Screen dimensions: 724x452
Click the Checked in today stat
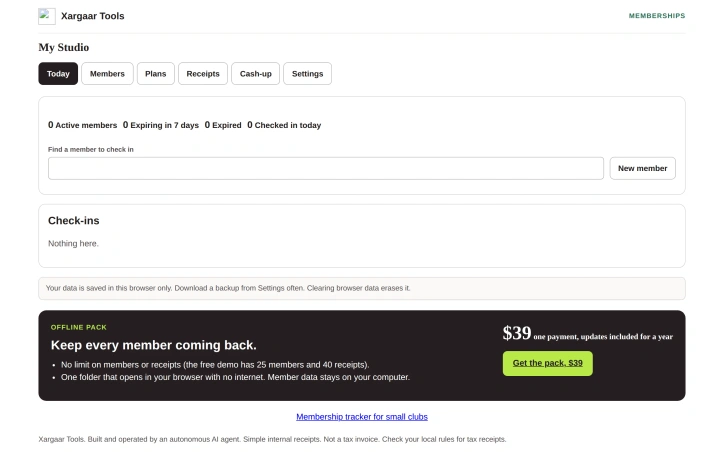[x=284, y=125]
